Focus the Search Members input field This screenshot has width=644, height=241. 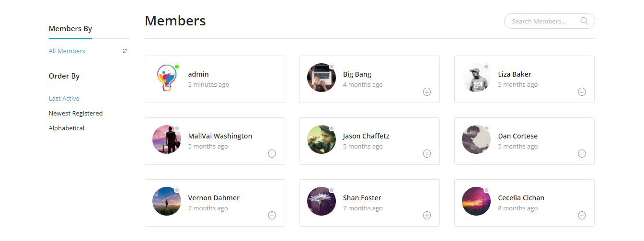(549, 21)
